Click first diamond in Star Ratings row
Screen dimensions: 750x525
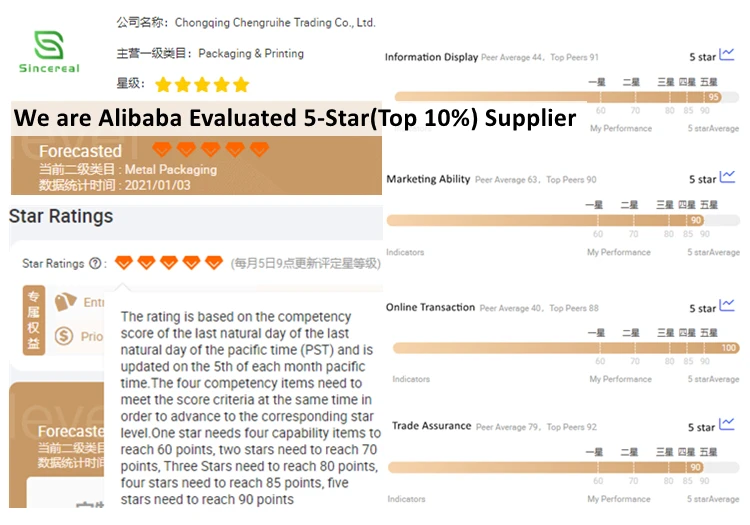tap(124, 263)
